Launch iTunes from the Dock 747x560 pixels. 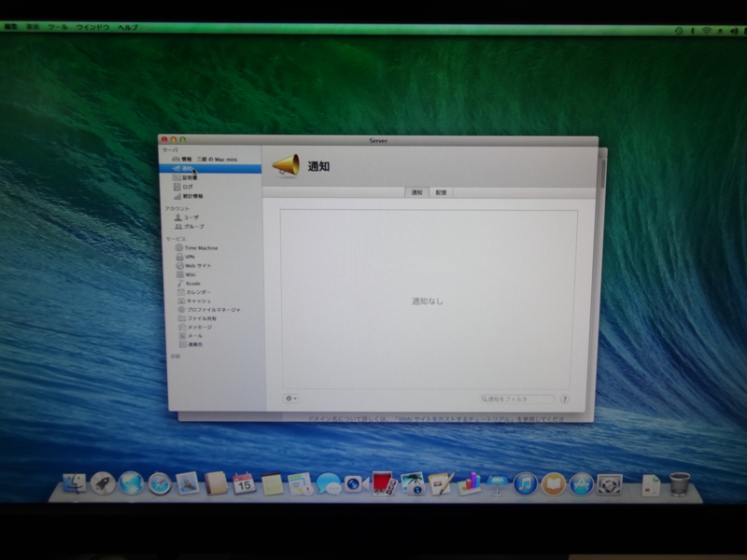pyautogui.click(x=525, y=484)
